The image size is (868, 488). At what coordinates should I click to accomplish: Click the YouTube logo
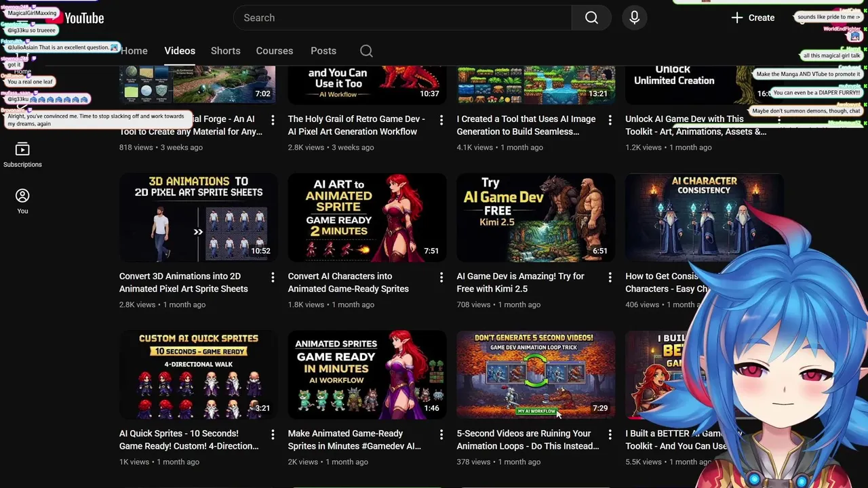pos(76,18)
